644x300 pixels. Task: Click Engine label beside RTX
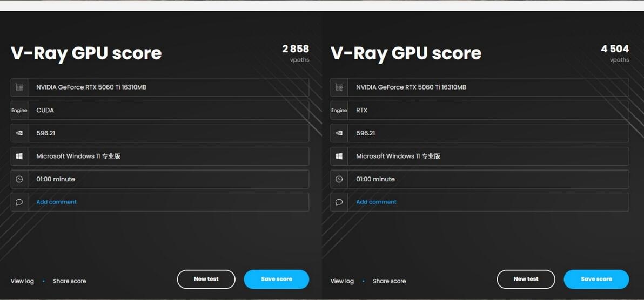pyautogui.click(x=339, y=111)
